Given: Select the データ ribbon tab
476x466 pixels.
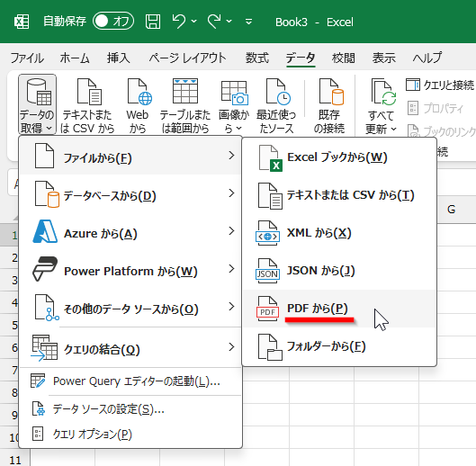Looking at the screenshot, I should 301,58.
